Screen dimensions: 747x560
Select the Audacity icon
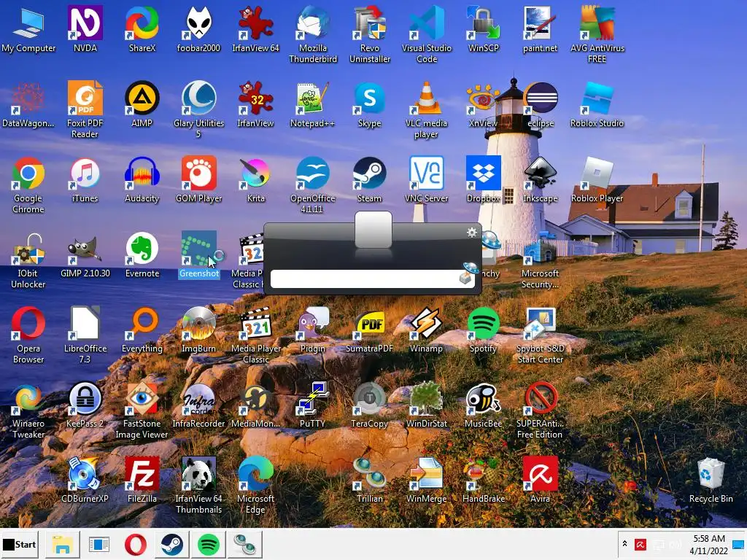142,179
